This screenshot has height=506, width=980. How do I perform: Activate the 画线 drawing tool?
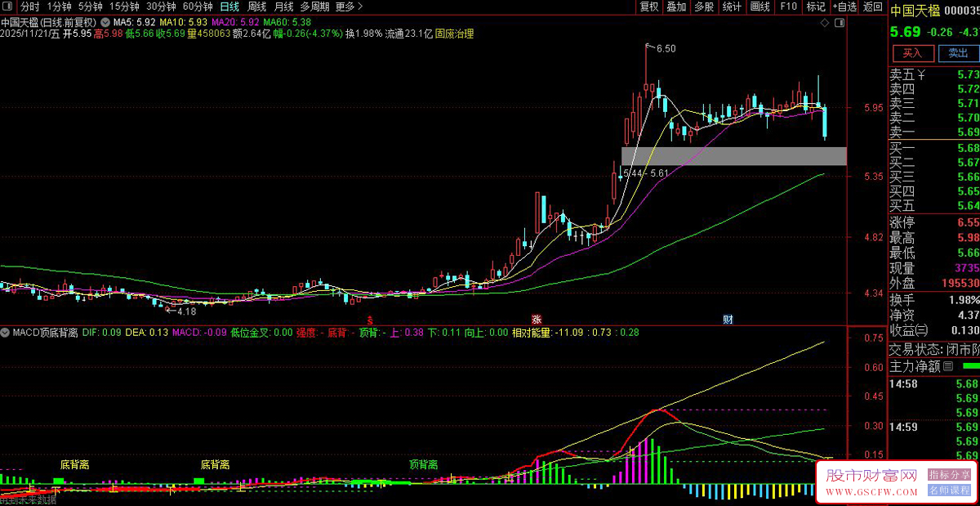click(x=760, y=7)
